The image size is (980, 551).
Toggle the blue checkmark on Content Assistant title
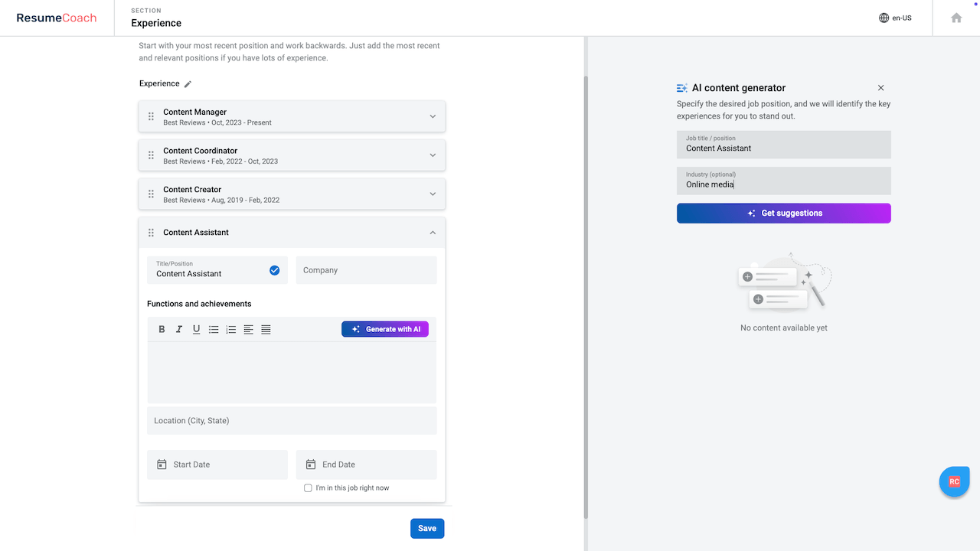coord(274,270)
